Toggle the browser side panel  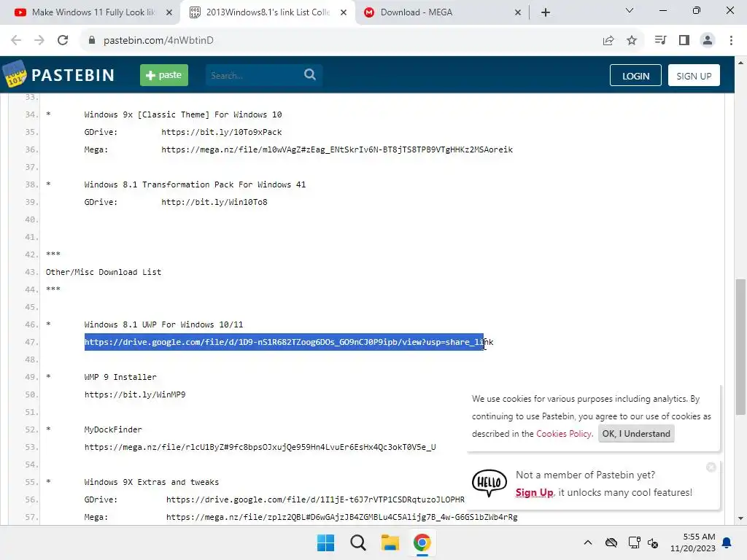684,41
